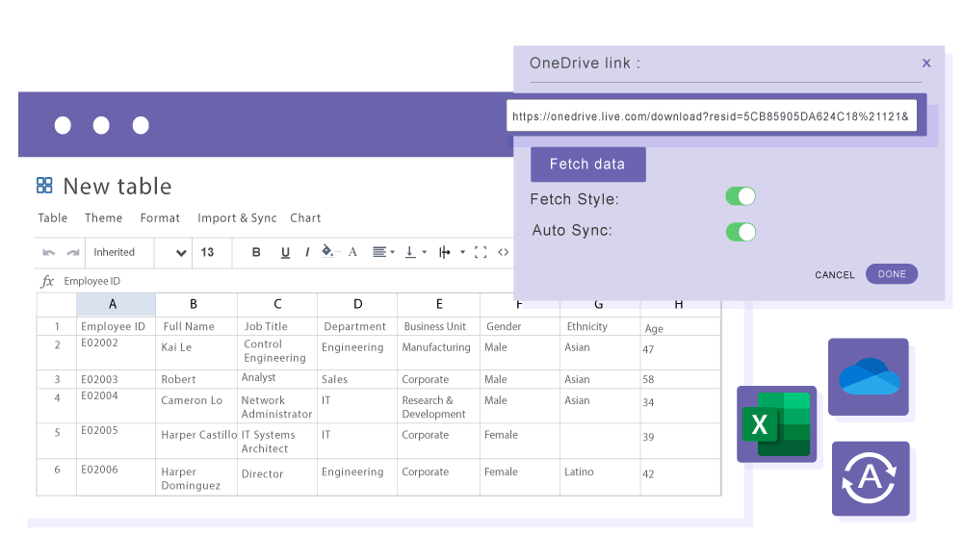This screenshot has height=560, width=963.
Task: Disable the Auto Sync switch
Action: click(x=741, y=232)
